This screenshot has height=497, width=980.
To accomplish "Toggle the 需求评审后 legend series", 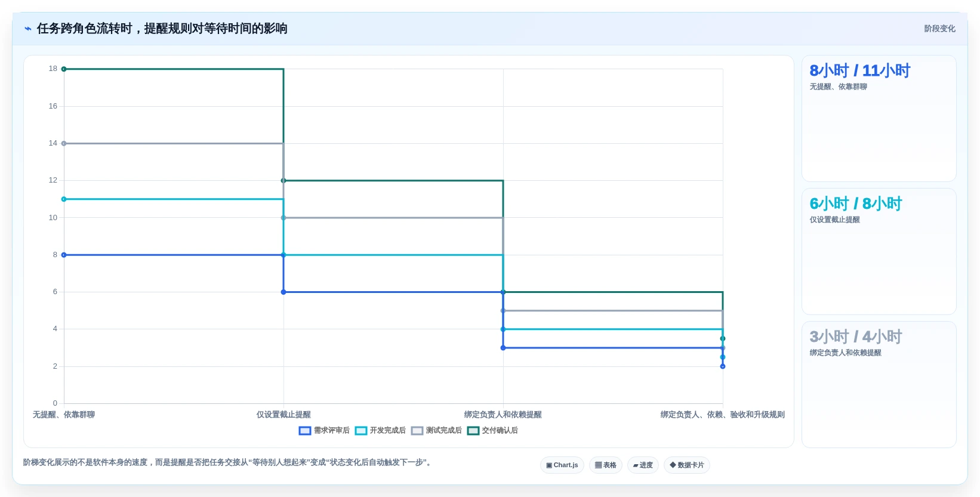I will coord(324,431).
